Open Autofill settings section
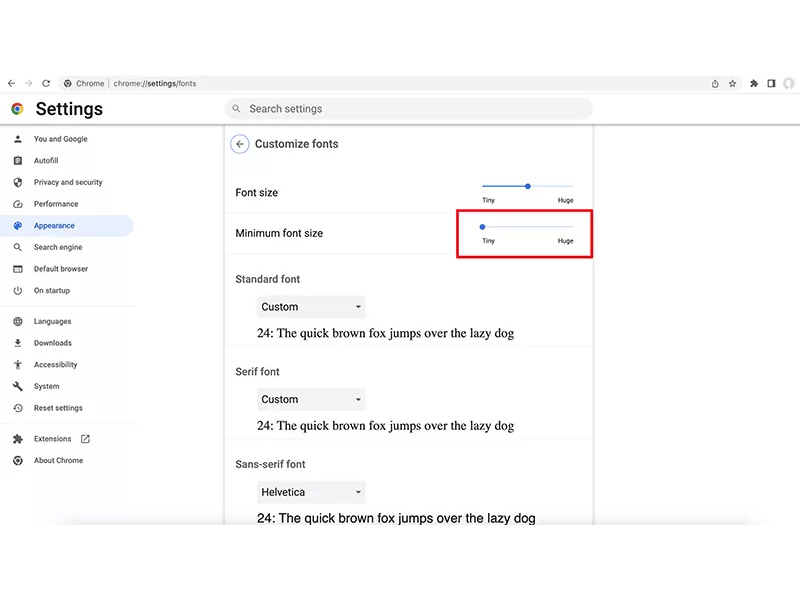Viewport: 800px width, 600px height. click(46, 160)
